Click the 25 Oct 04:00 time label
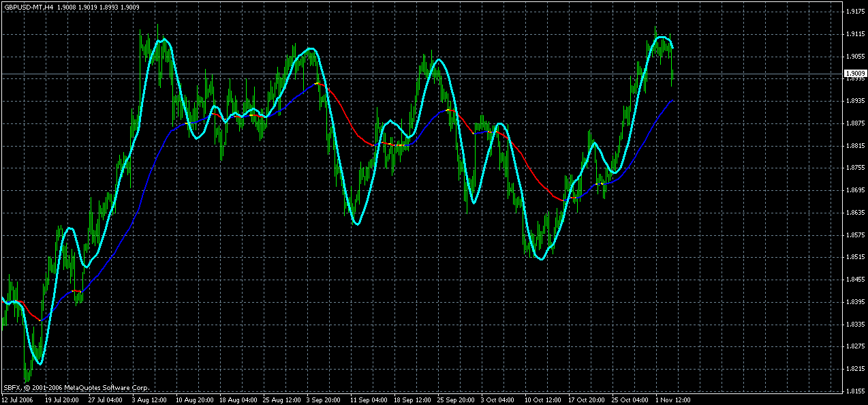 click(x=630, y=400)
